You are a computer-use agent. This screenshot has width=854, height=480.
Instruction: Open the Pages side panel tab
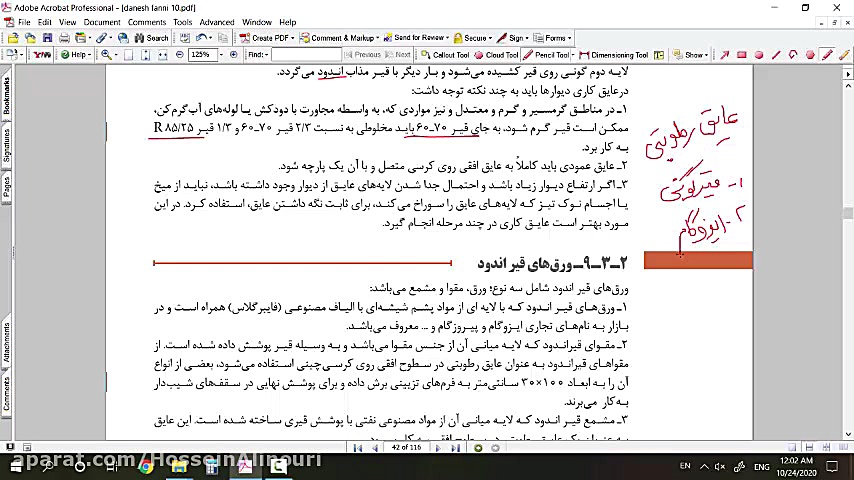6,186
